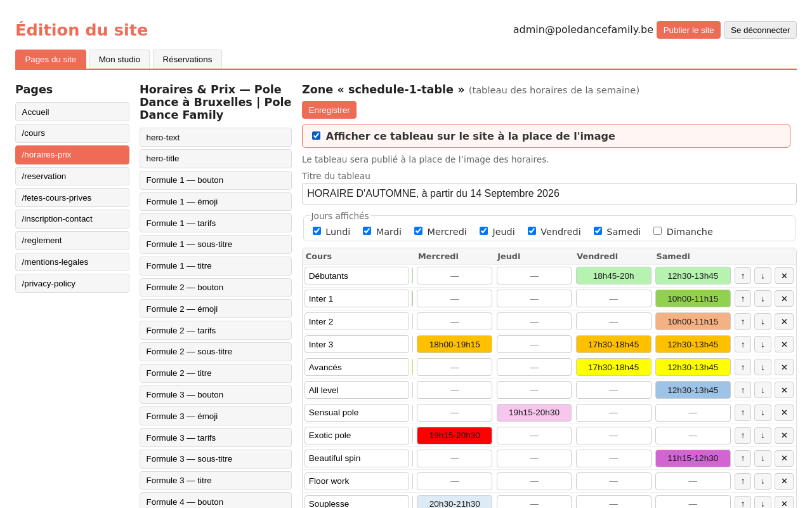Move the Sensual pole row up
Screen dimensions: 812x508
[743, 413]
